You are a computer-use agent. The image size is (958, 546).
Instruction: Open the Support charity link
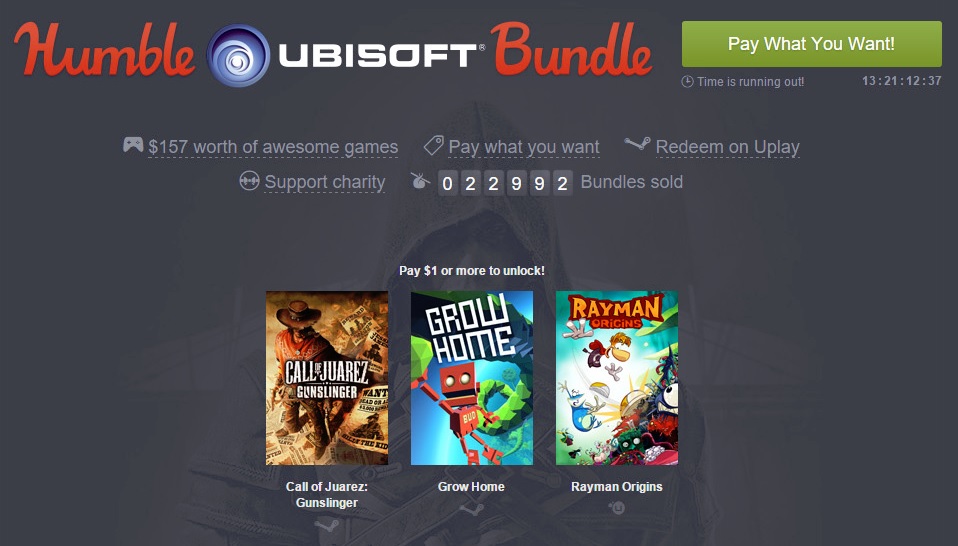tap(324, 182)
